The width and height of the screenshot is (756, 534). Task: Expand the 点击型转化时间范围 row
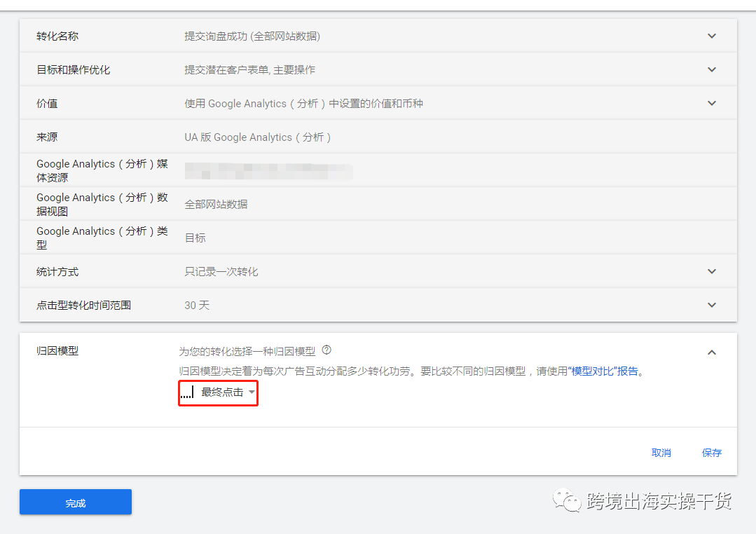point(712,305)
